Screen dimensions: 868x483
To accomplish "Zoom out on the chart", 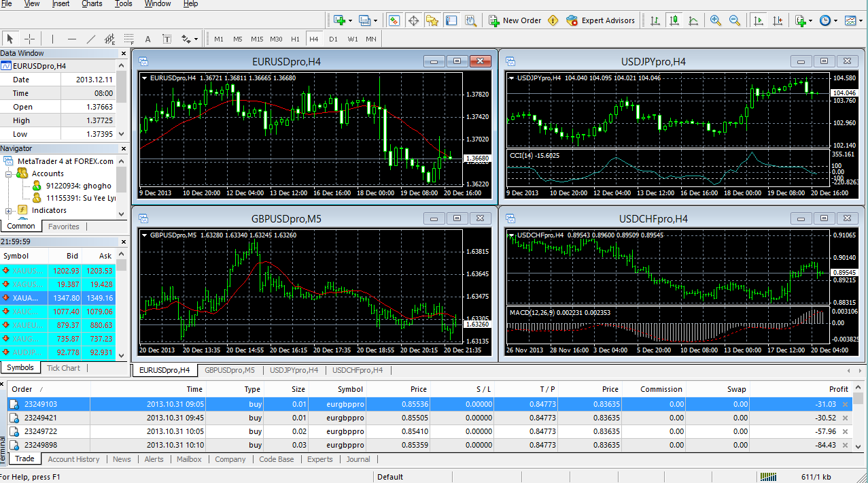I will [735, 20].
